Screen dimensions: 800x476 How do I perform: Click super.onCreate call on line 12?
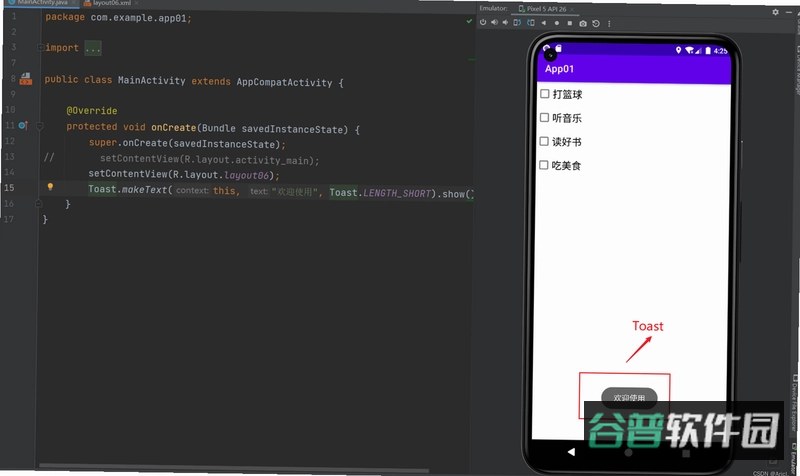(x=187, y=143)
